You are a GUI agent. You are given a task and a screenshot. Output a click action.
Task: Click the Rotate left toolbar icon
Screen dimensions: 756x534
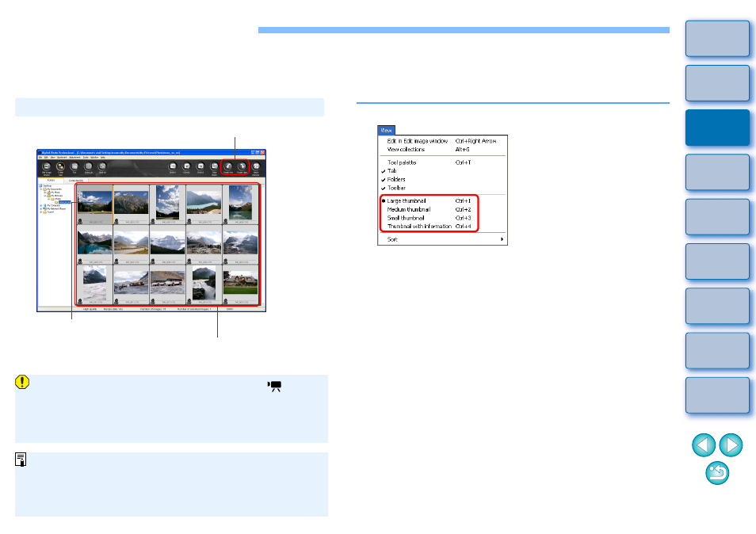[x=228, y=166]
